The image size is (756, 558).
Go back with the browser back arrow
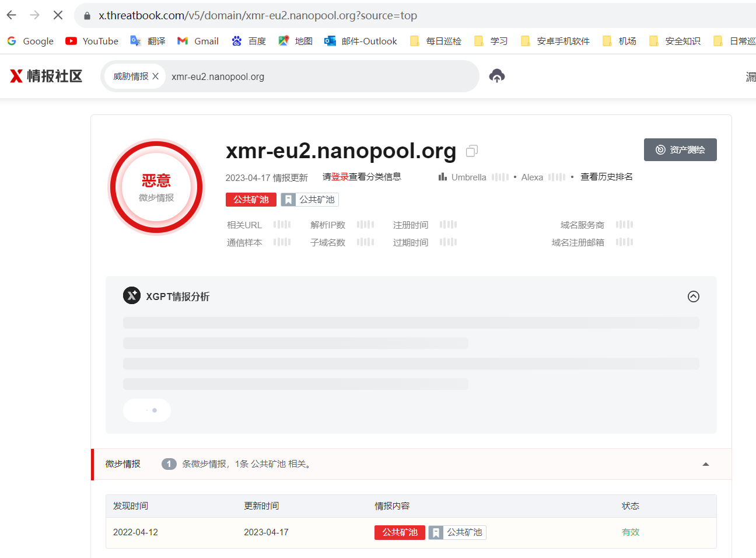pos(12,15)
